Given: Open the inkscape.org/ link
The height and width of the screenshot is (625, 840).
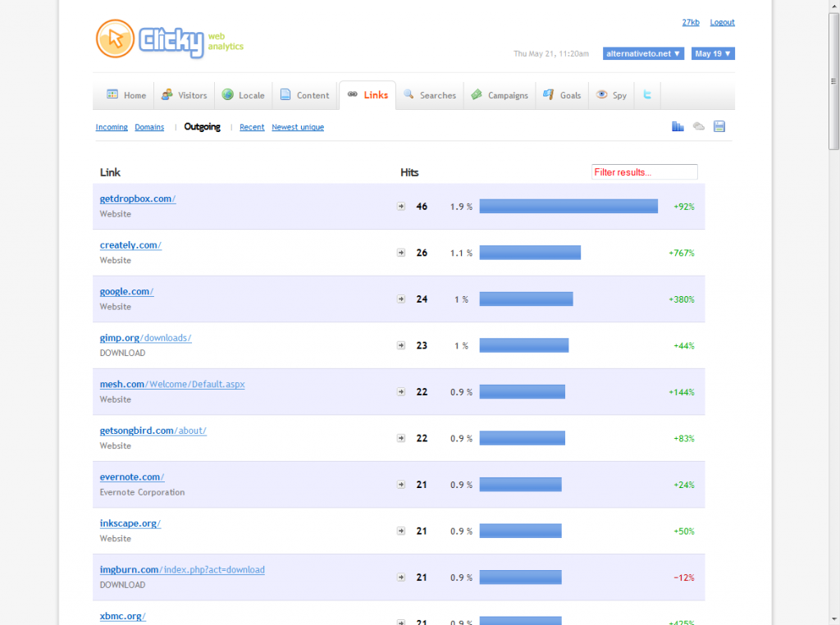Looking at the screenshot, I should [130, 523].
